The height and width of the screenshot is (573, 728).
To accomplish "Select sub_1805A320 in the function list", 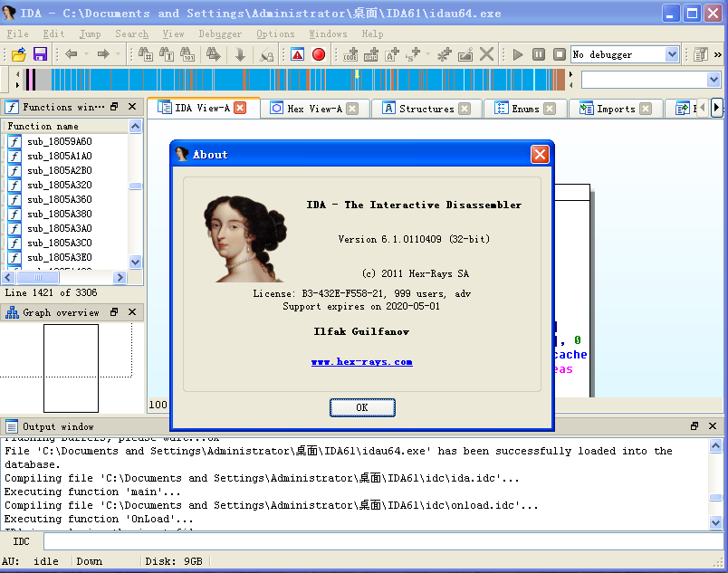I will 59,185.
